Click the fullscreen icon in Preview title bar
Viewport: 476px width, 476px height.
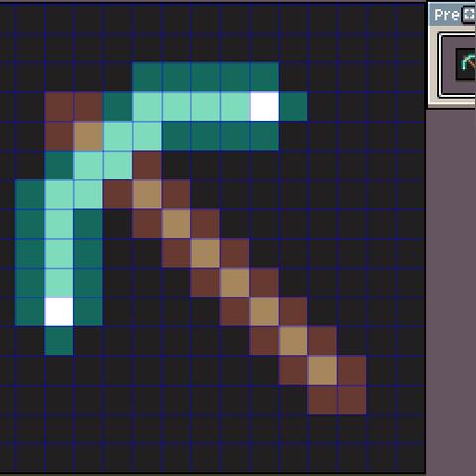tap(469, 15)
